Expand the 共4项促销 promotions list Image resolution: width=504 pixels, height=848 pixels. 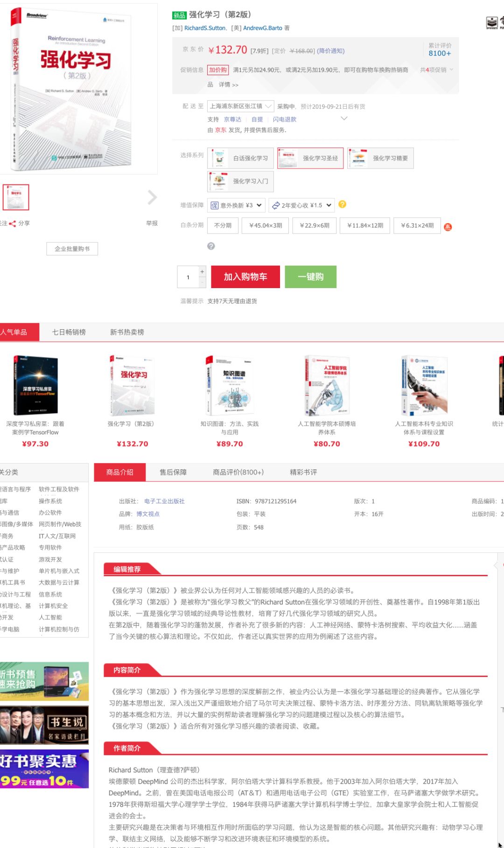coord(437,70)
